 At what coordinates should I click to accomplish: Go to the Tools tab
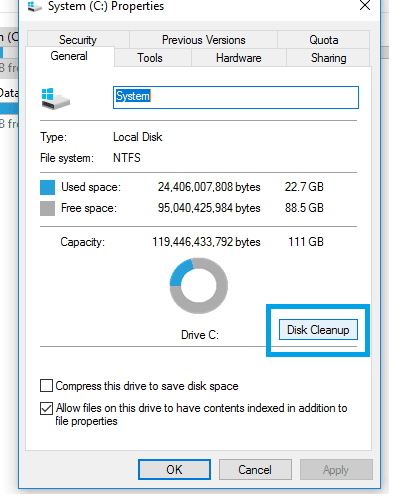(150, 58)
